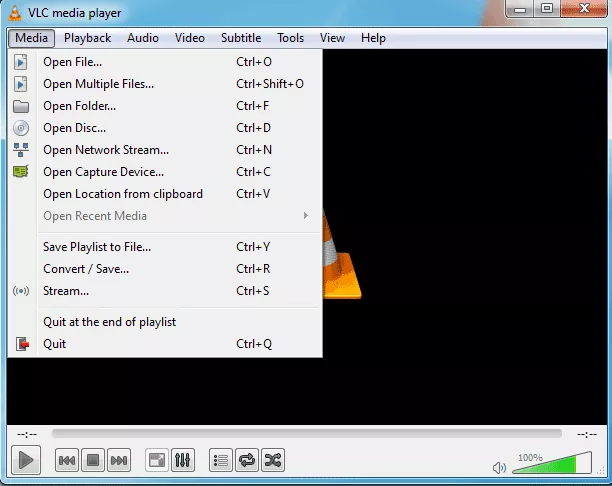
Task: Toggle random shuffle playback button
Action: point(273,460)
